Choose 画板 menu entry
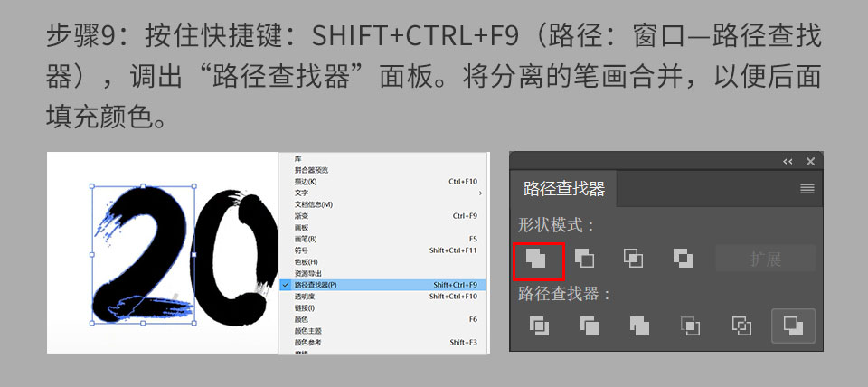The width and height of the screenshot is (868, 387). point(382,228)
